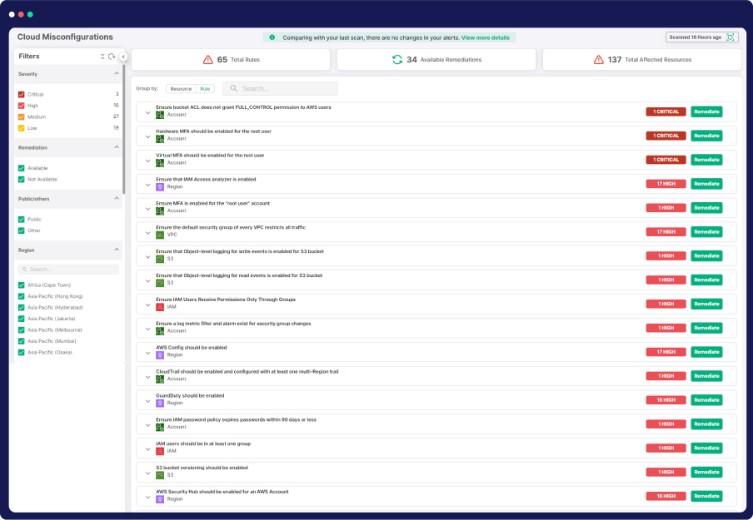
Task: Collapse the Severity filter section
Action: (116, 74)
